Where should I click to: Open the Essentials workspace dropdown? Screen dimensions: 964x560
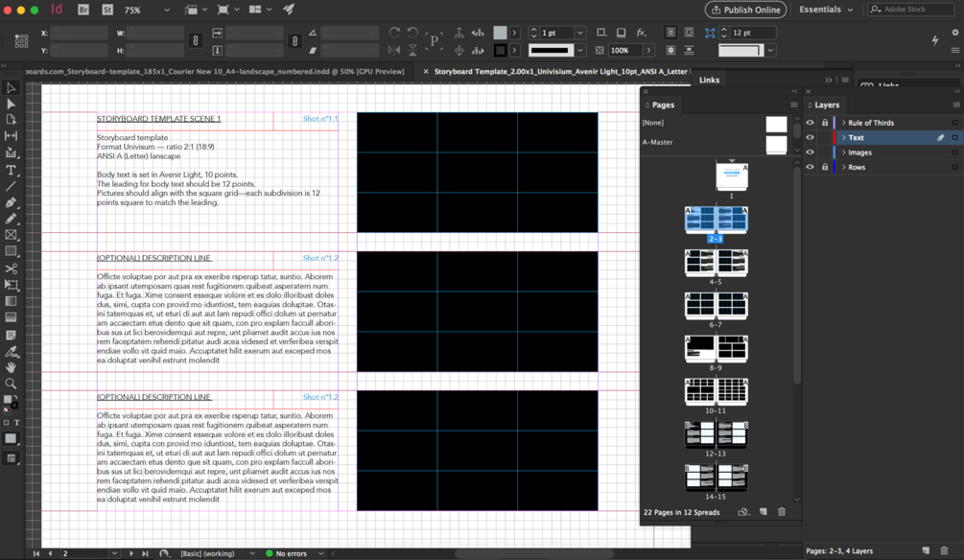[x=826, y=10]
